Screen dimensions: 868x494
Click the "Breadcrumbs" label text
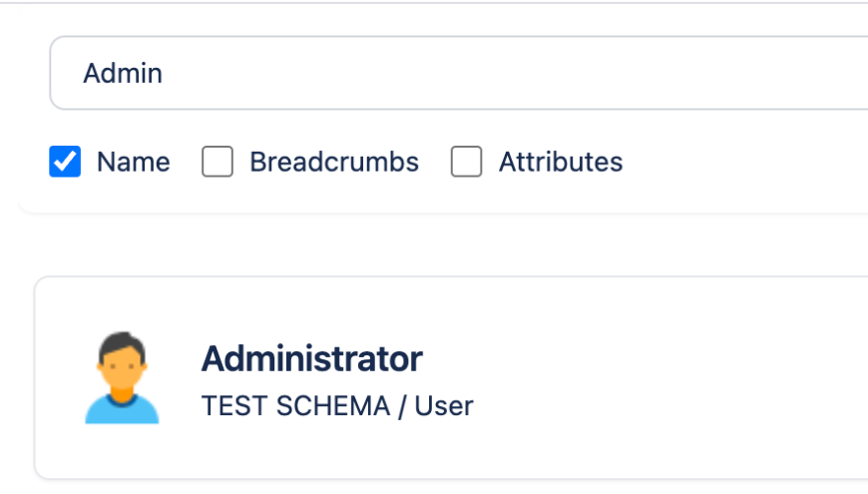coord(334,162)
